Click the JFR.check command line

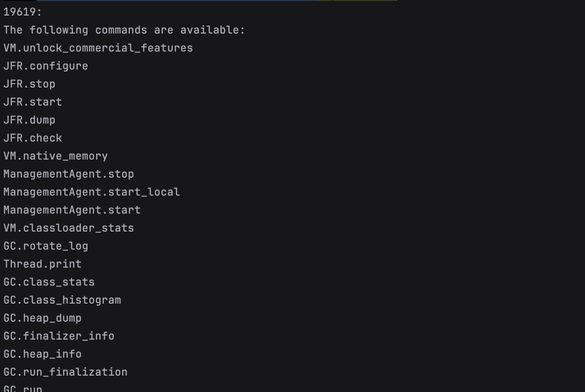(32, 138)
